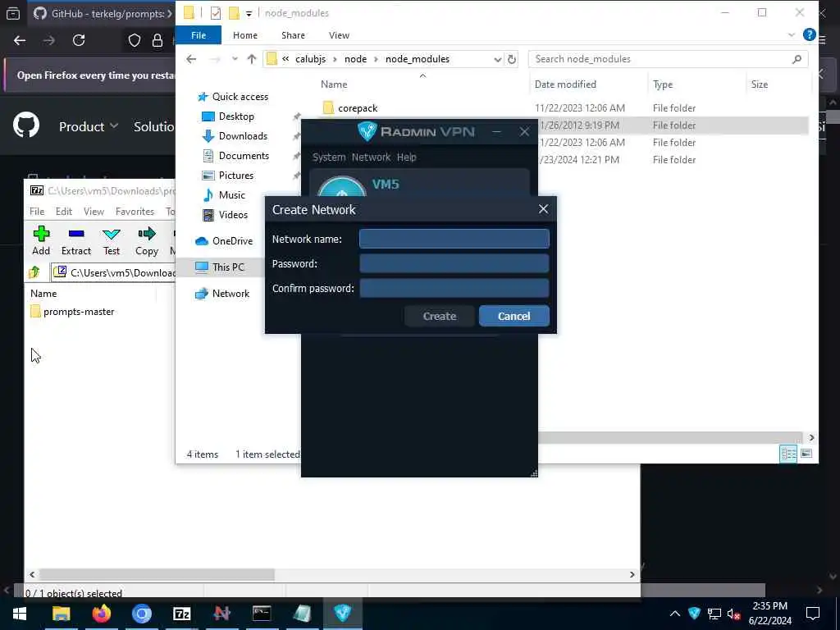Select the prompts-master folder in 7-Zip
Screen dimensions: 840x630
(x=73, y=311)
